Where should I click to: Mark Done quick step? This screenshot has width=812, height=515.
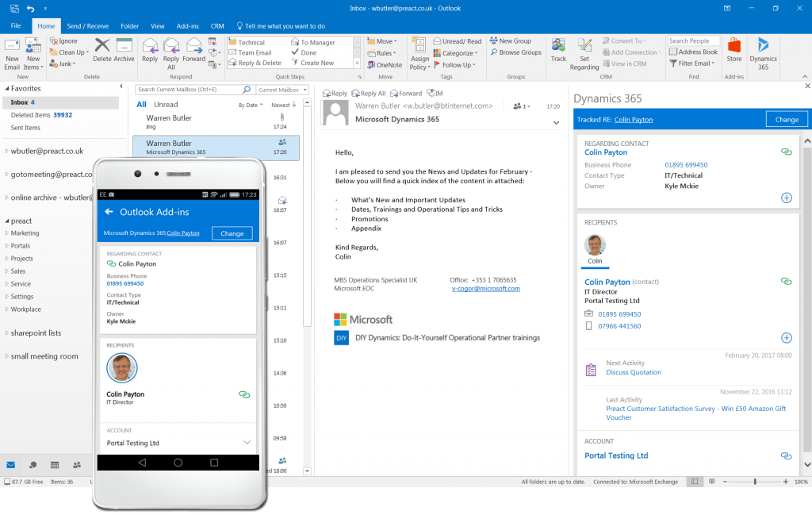tap(304, 52)
